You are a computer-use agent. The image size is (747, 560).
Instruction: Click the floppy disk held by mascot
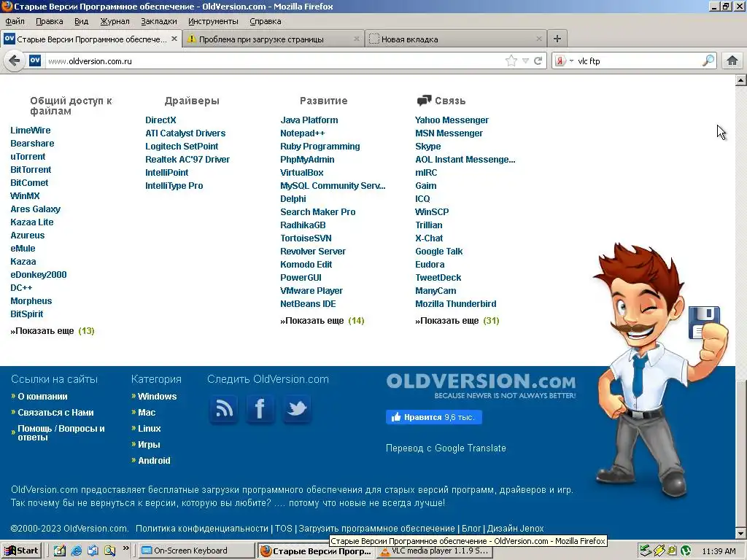coord(704,322)
